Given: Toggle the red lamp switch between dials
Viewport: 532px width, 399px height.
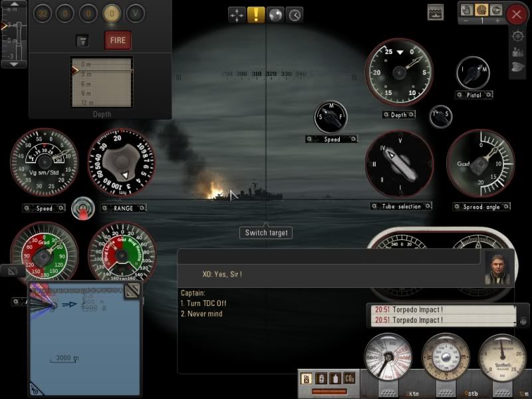Looking at the screenshot, I should tap(83, 208).
